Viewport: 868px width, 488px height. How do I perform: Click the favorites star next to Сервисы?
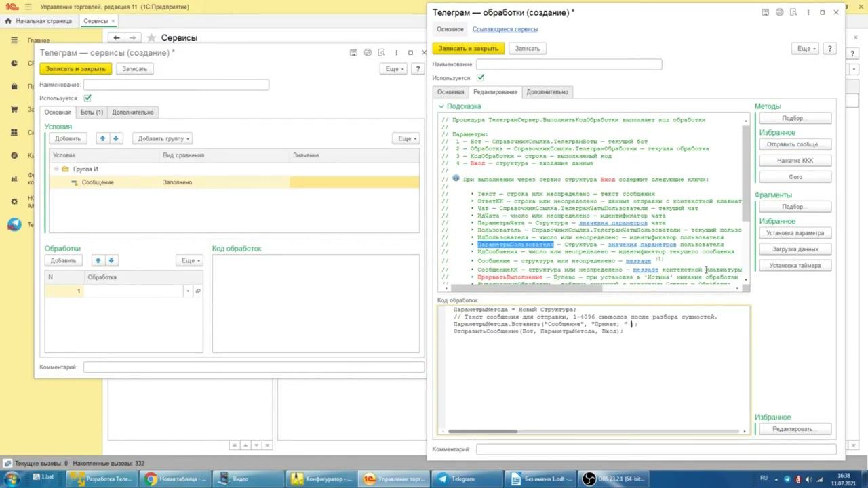(x=151, y=38)
